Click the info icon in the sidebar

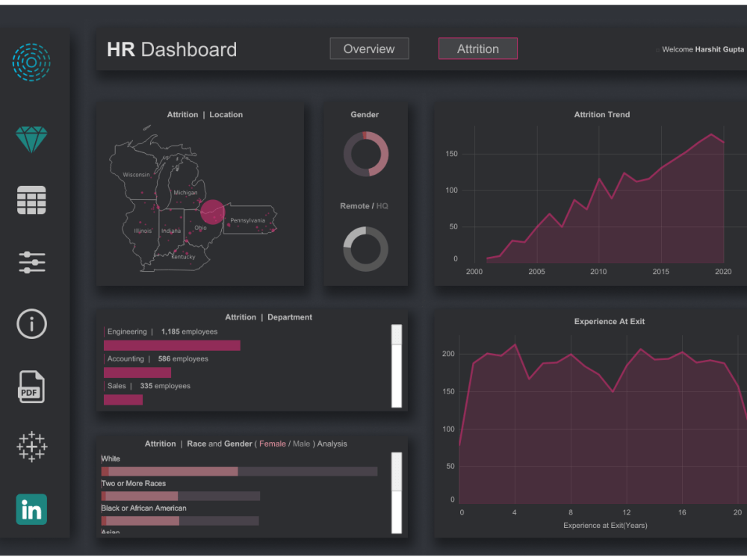pos(31,324)
